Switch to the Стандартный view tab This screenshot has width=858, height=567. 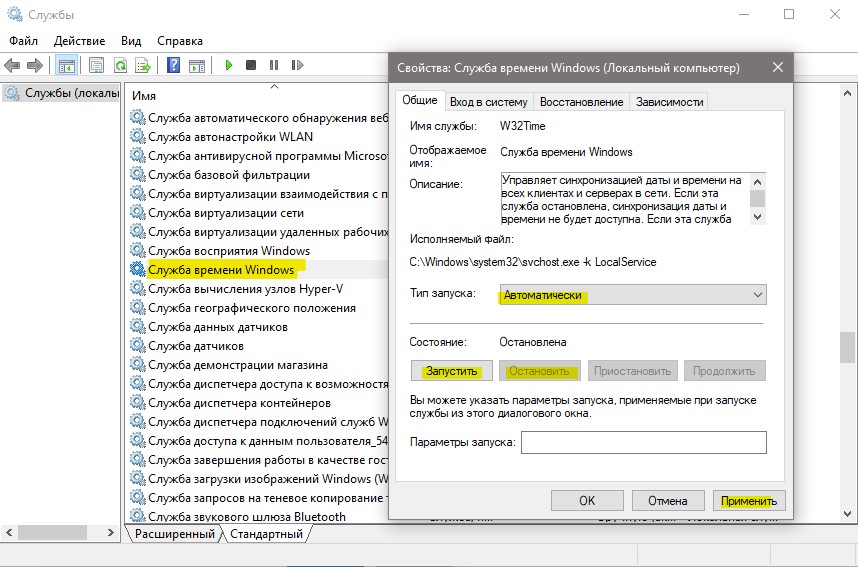(266, 534)
